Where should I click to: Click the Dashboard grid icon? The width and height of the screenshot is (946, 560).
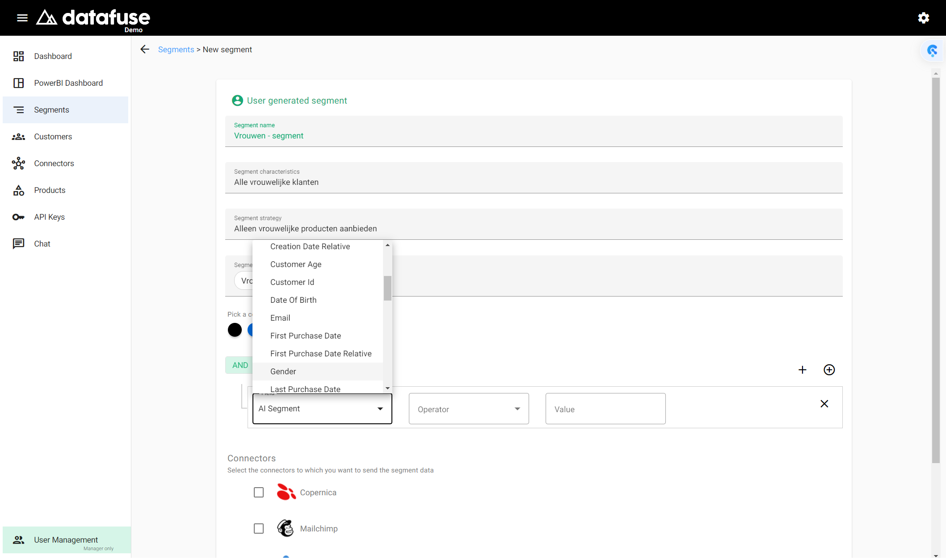click(x=18, y=56)
